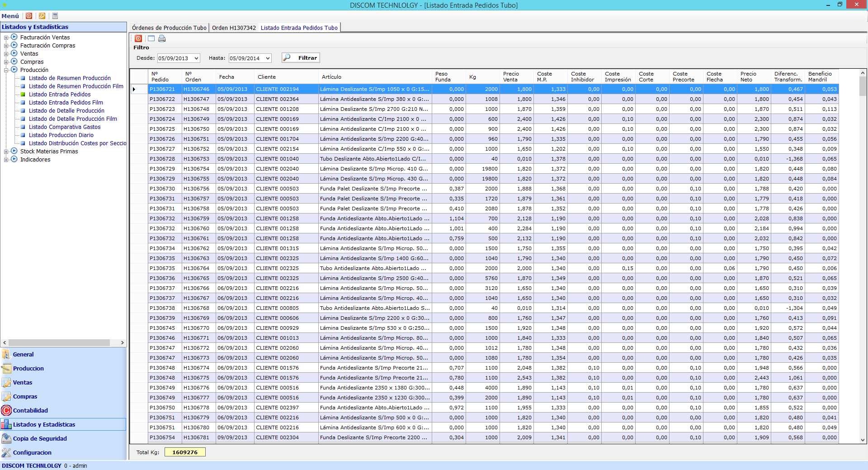Viewport: 868px width, 470px height.
Task: Open Configuracion from the navigation pane
Action: [32, 452]
